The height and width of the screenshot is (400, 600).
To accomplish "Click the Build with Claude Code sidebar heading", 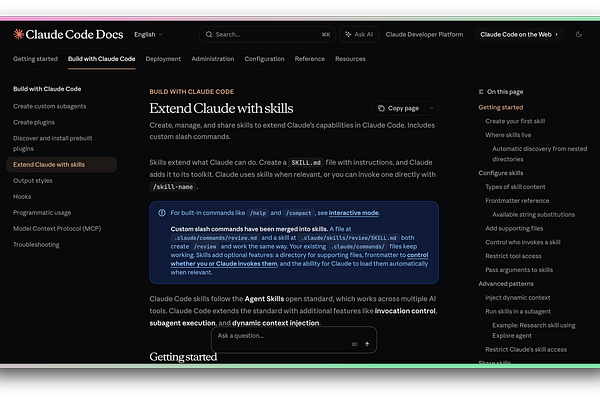I will 47,89.
